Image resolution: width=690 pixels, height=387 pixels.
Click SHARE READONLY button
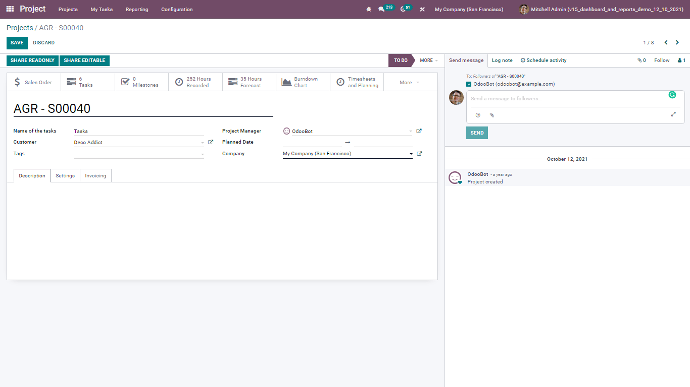(x=33, y=60)
